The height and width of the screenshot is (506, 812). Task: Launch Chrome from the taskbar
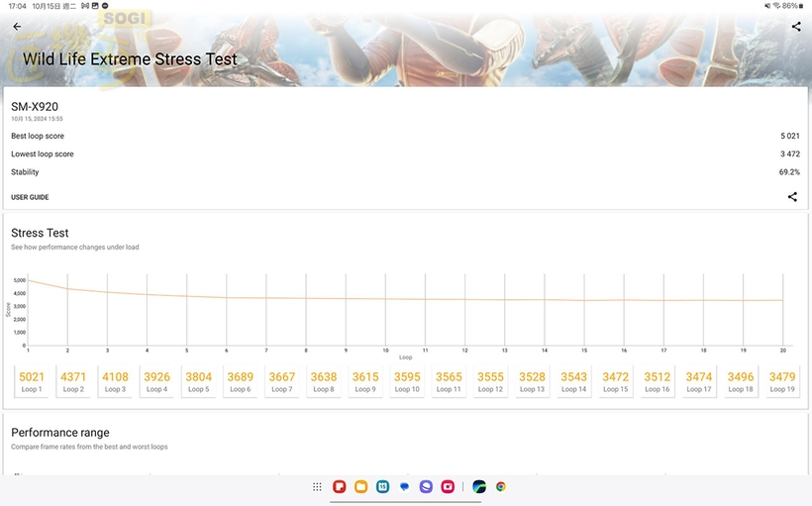(501, 486)
